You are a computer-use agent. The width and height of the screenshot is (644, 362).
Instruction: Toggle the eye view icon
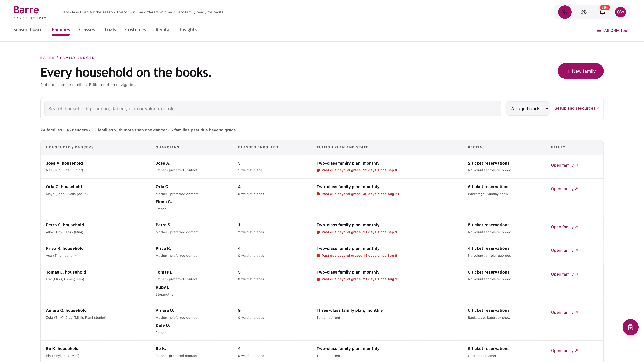pos(583,12)
